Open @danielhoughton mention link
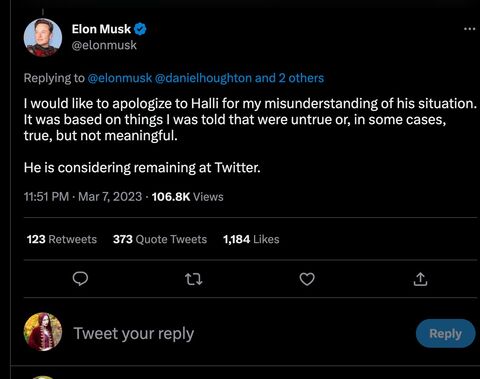 (203, 78)
